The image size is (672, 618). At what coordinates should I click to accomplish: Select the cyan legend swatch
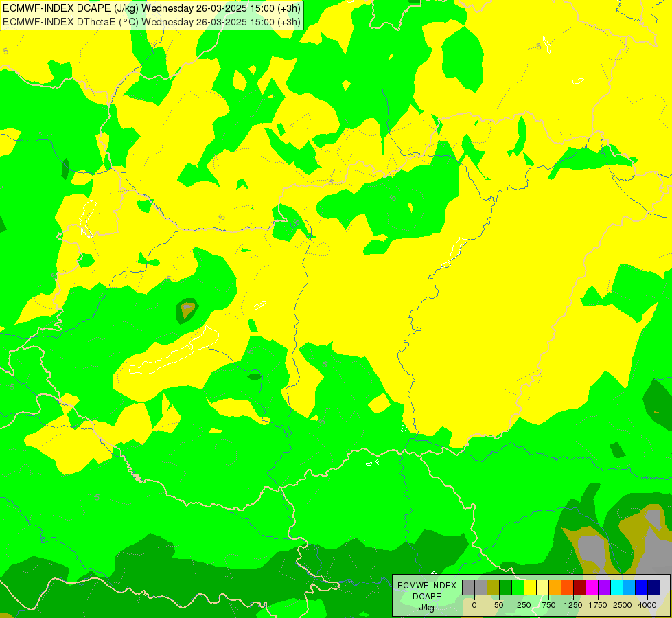(x=616, y=587)
